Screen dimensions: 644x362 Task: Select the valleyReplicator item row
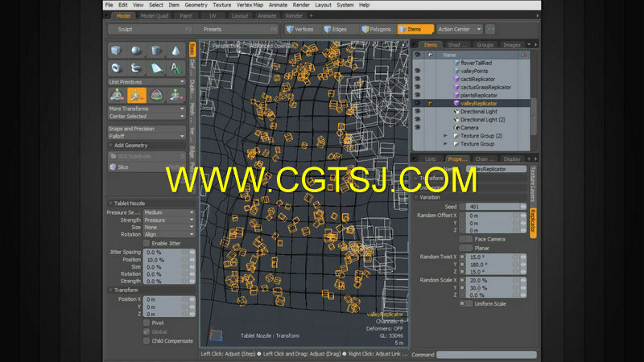click(471, 104)
